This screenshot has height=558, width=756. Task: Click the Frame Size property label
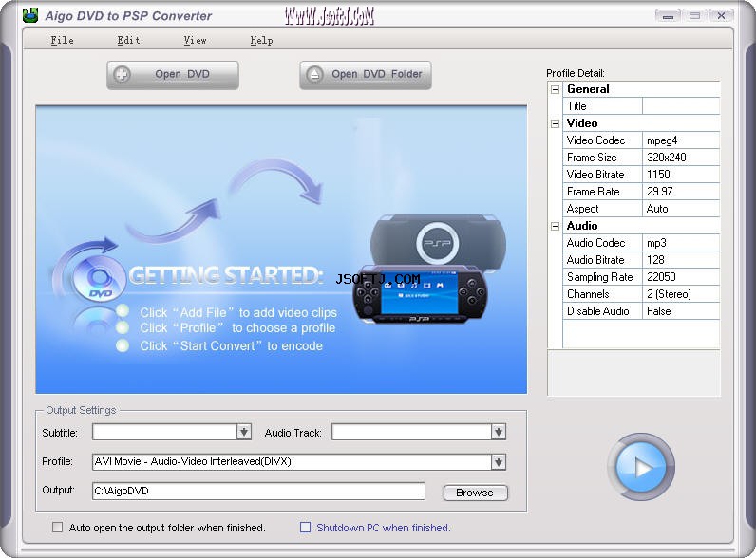592,158
